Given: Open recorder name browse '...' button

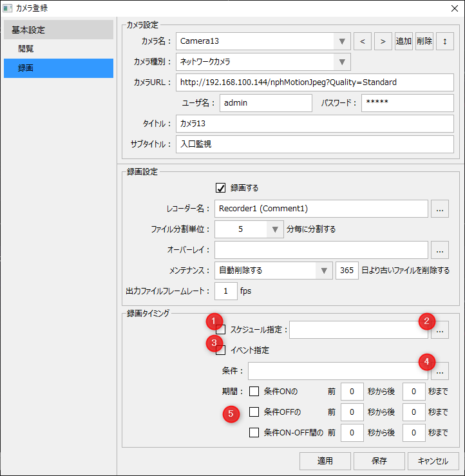Looking at the screenshot, I should (440, 209).
